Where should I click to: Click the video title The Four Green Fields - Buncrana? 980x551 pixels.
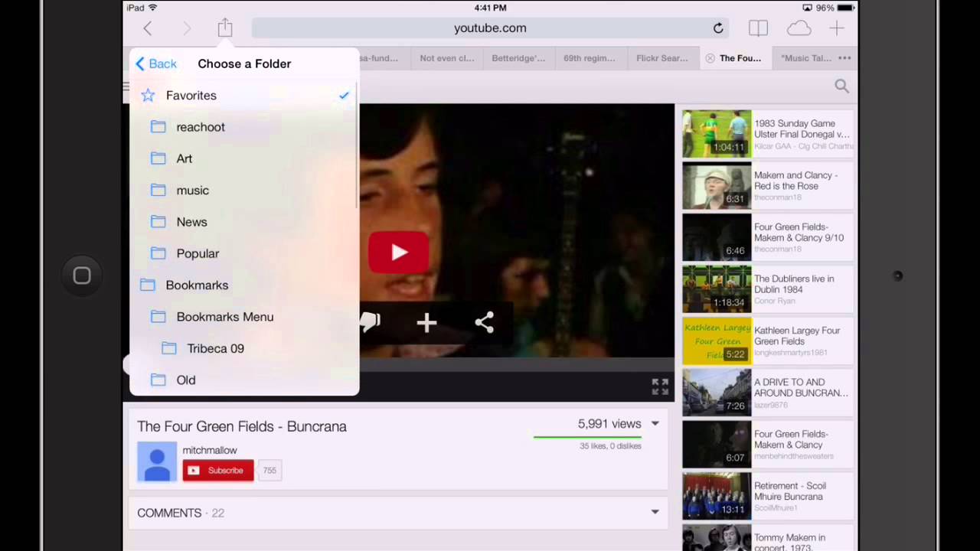242,426
